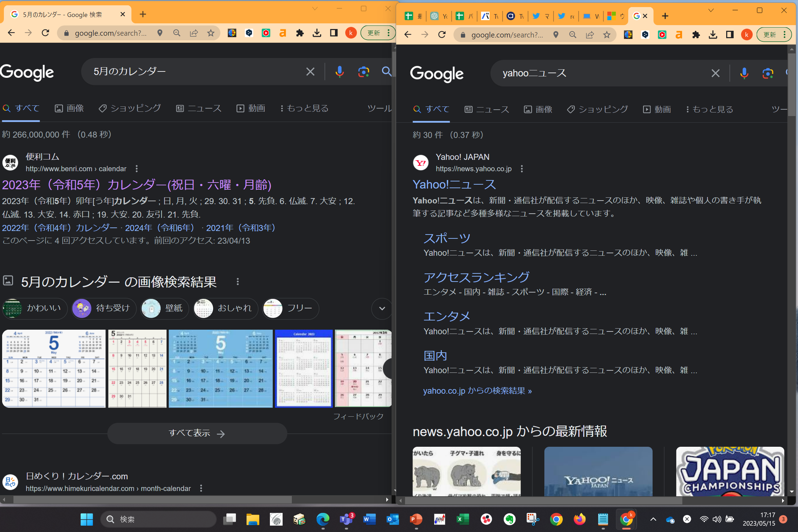Screen dimensions: 798x532
Task: Click right window horizontal scrollbar
Action: click(x=543, y=501)
